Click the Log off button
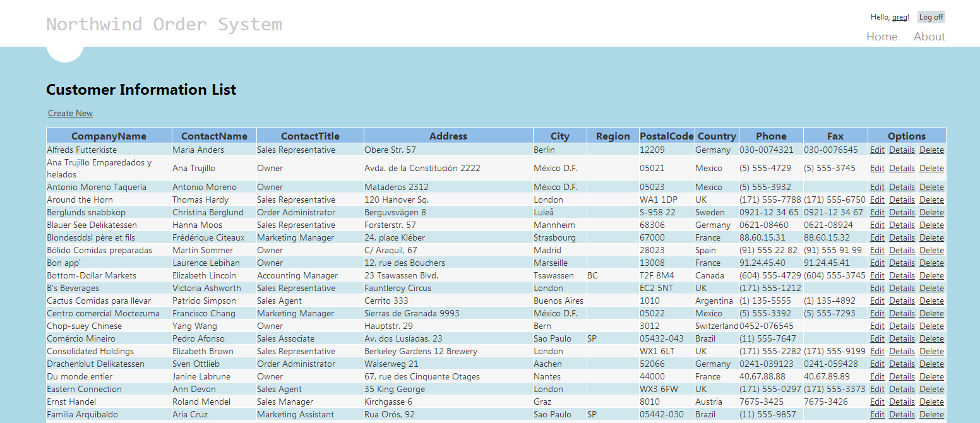 point(931,17)
